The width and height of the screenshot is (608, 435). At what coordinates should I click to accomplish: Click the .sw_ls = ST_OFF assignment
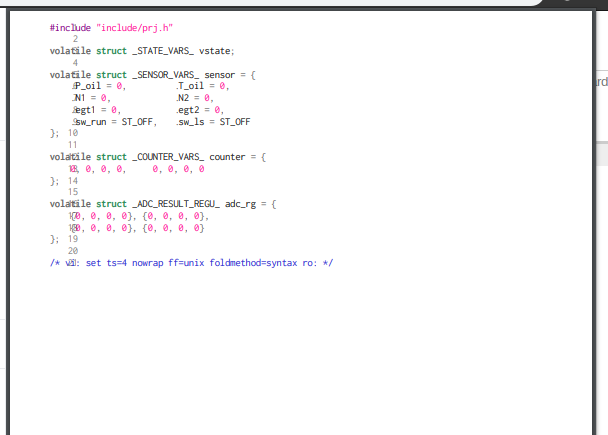(x=213, y=122)
